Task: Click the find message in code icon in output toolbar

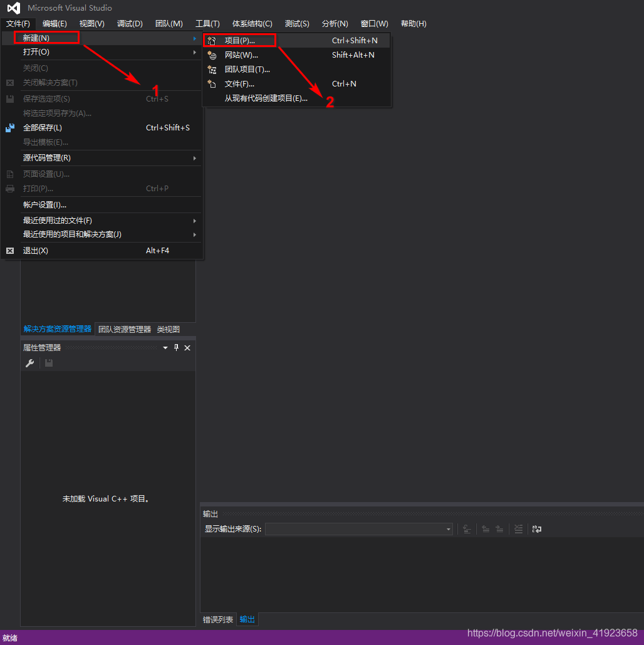Action: [x=467, y=529]
